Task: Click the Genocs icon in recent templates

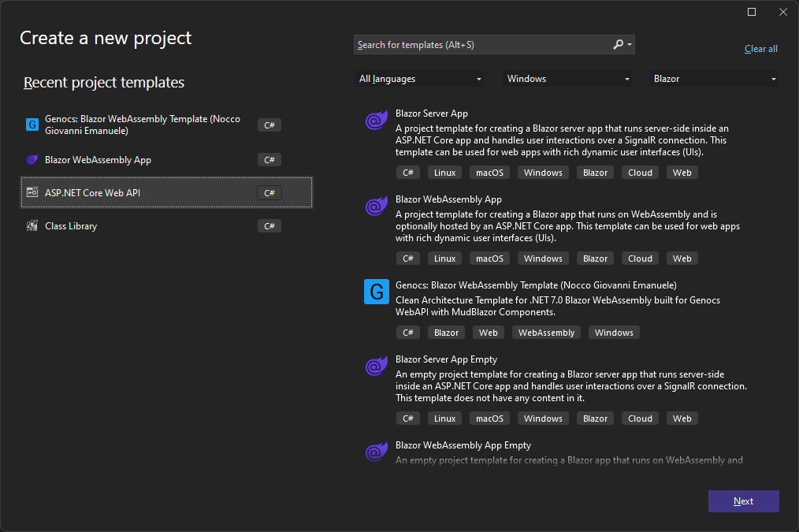Action: click(x=32, y=125)
